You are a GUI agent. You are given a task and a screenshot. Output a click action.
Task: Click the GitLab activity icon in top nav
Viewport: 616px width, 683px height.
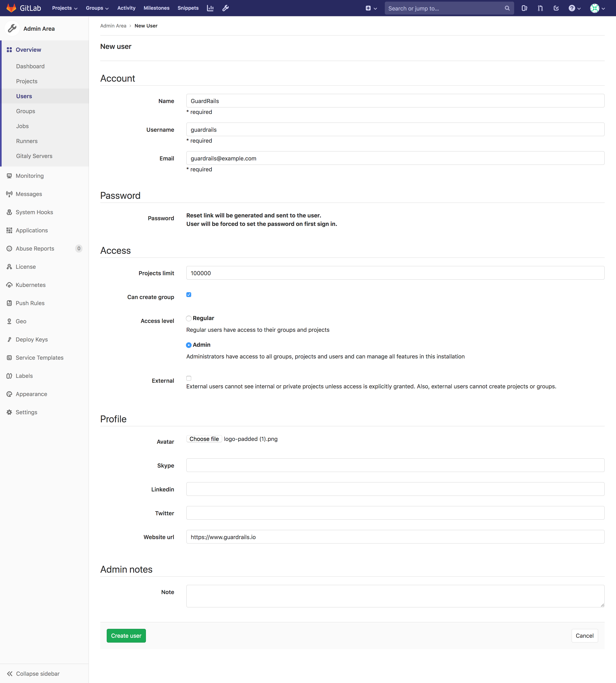pos(126,8)
